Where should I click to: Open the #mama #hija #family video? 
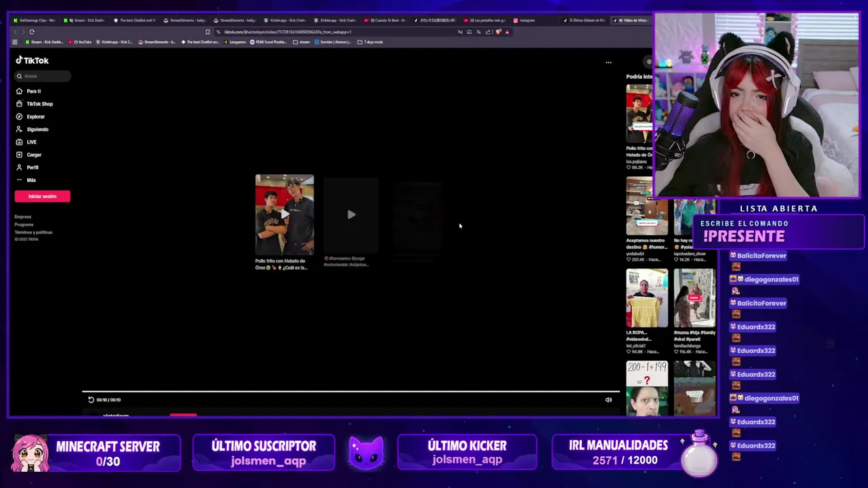(694, 298)
